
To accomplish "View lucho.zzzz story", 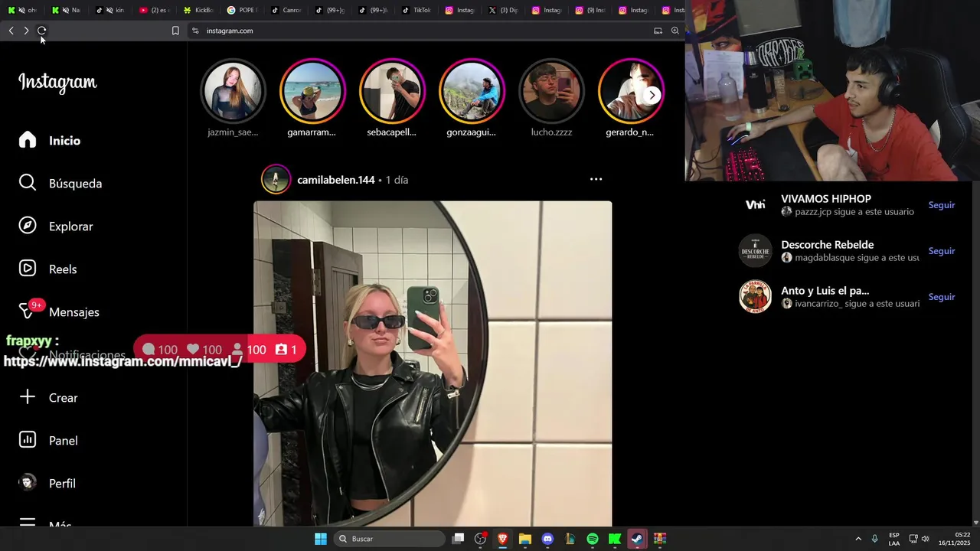I will coord(551,91).
